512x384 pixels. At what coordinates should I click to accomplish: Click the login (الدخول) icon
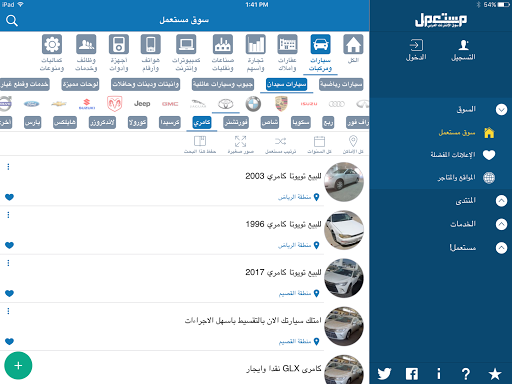tap(416, 50)
